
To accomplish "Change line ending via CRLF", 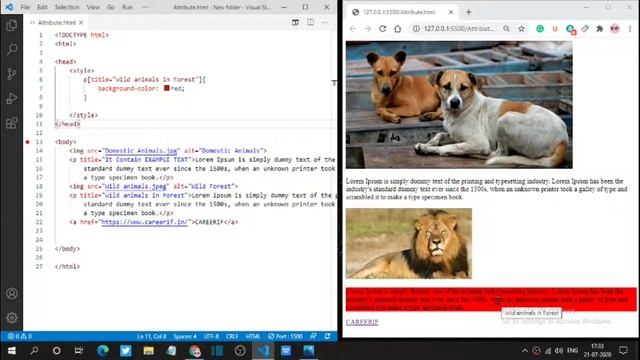I will pos(232,336).
